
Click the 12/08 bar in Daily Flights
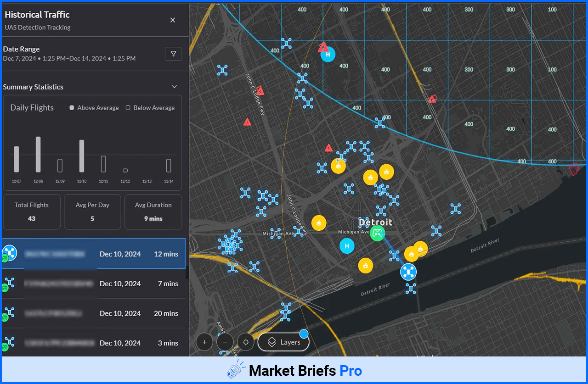[38, 155]
